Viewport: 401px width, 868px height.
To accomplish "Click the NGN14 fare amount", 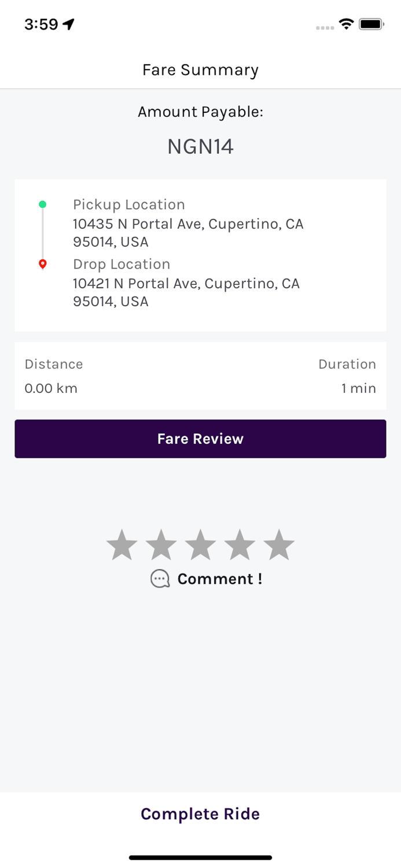I will (200, 146).
